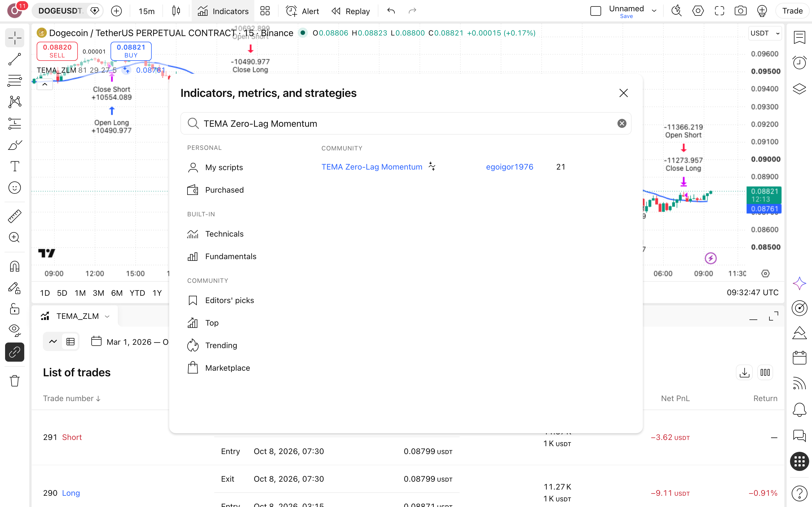The image size is (812, 507).
Task: Expand the TEMA_ZLM strategy dropdown
Action: pos(107,316)
